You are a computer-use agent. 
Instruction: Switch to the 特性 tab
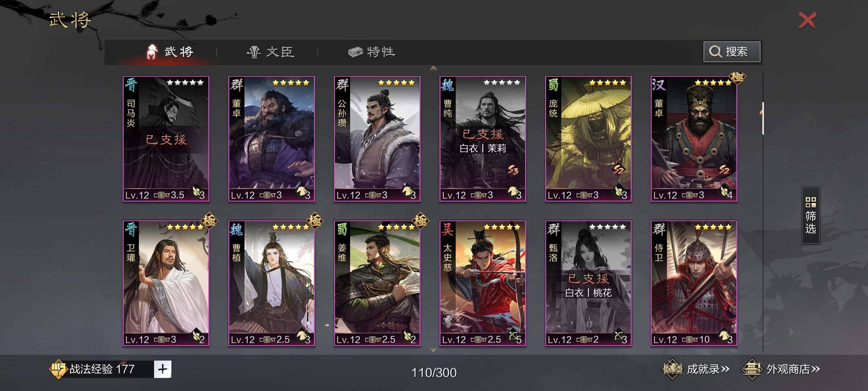[x=371, y=52]
